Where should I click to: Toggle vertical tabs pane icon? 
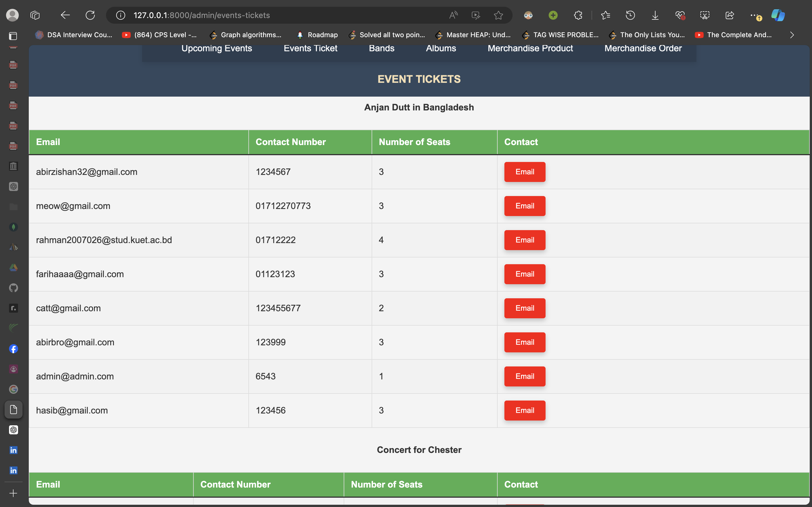click(13, 35)
